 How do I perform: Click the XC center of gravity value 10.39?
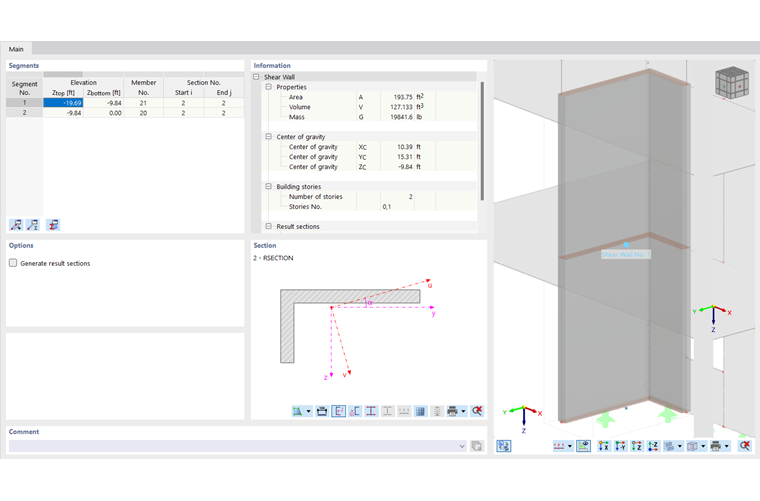coord(405,147)
